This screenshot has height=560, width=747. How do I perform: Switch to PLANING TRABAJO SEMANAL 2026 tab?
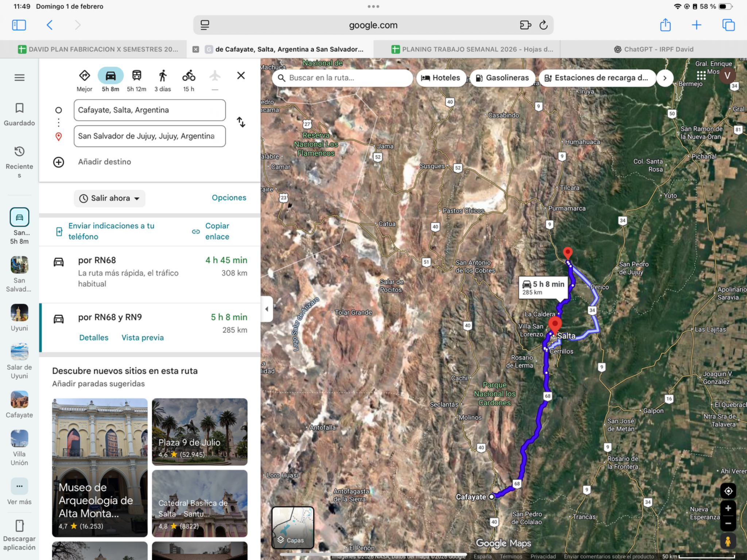pos(473,49)
